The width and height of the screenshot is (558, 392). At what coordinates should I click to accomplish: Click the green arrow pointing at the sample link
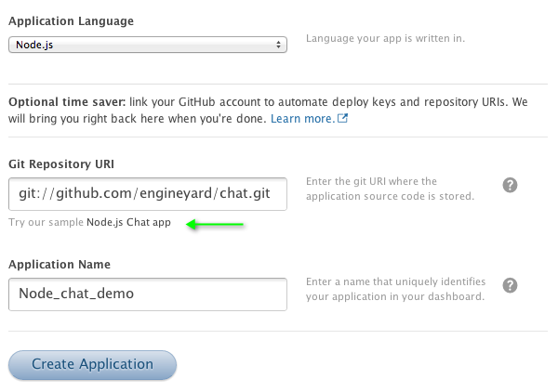(216, 223)
